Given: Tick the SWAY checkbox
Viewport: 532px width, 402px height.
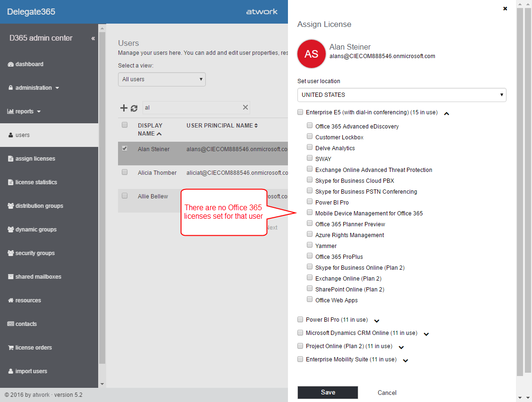Looking at the screenshot, I should (x=310, y=158).
